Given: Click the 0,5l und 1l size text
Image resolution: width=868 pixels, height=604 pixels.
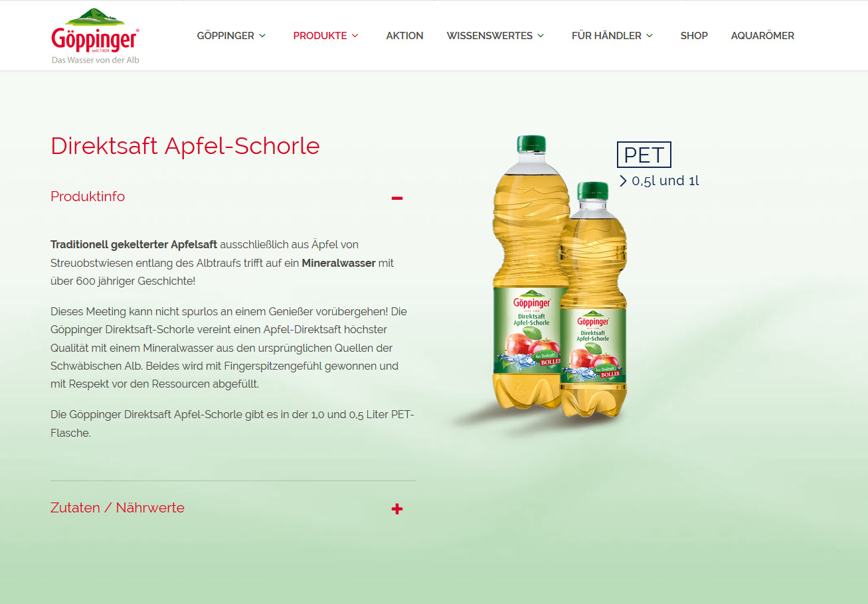Looking at the screenshot, I should [x=665, y=181].
